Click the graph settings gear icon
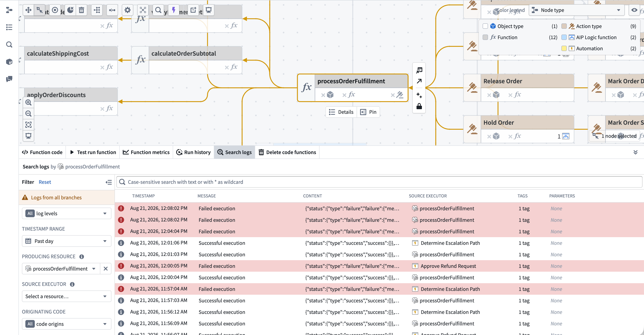 point(128,10)
